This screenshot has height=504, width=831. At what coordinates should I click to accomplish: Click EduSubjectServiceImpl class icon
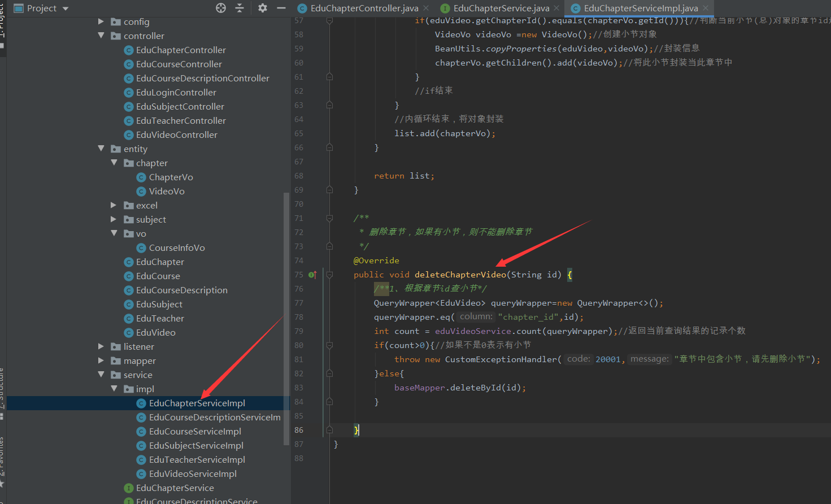point(141,446)
